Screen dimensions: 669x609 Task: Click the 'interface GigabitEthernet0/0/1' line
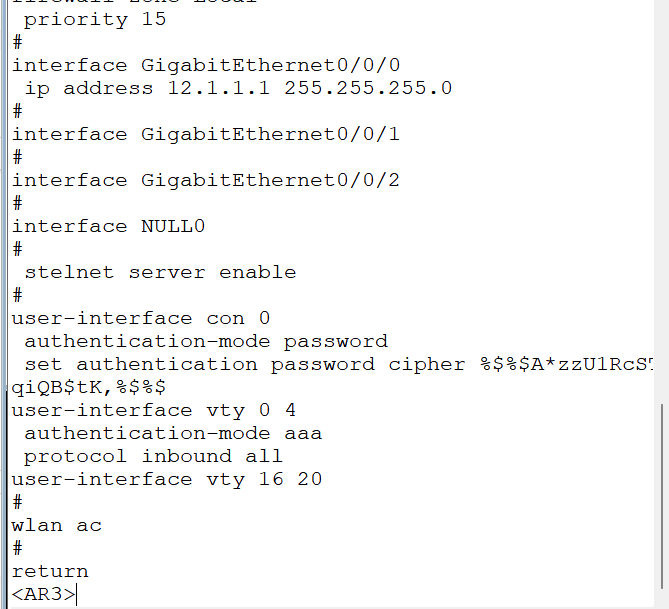(205, 134)
